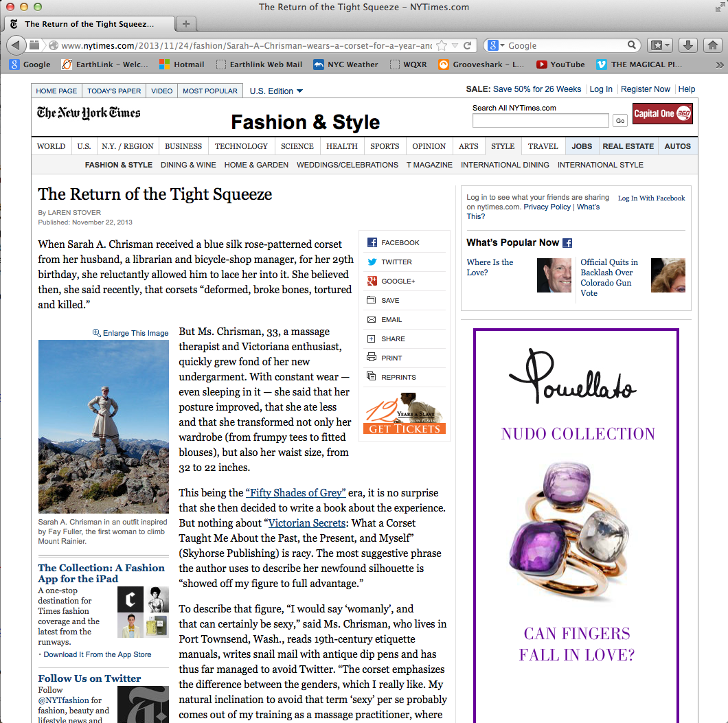Open the VIDEO tab

(x=161, y=91)
